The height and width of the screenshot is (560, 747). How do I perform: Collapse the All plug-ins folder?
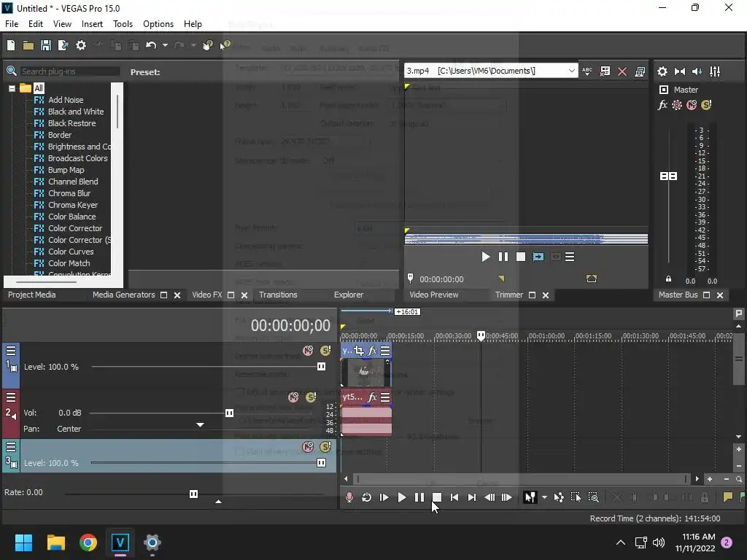tap(12, 88)
